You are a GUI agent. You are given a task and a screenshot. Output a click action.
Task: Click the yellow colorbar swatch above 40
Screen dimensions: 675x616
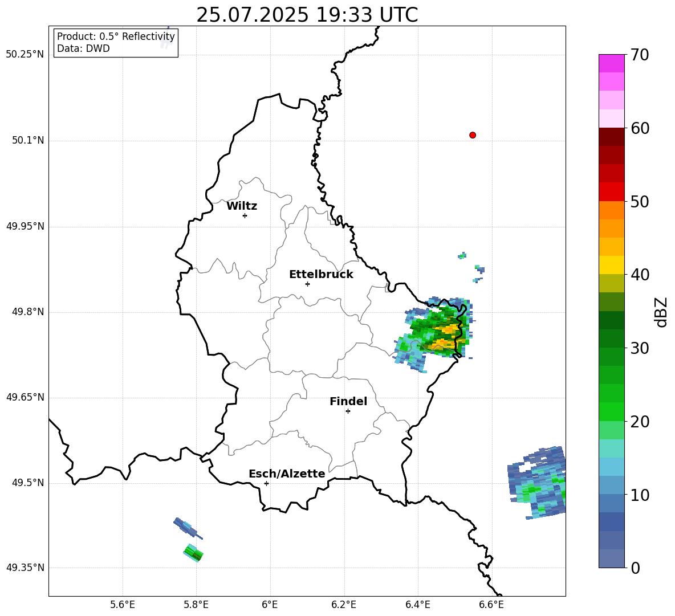612,265
